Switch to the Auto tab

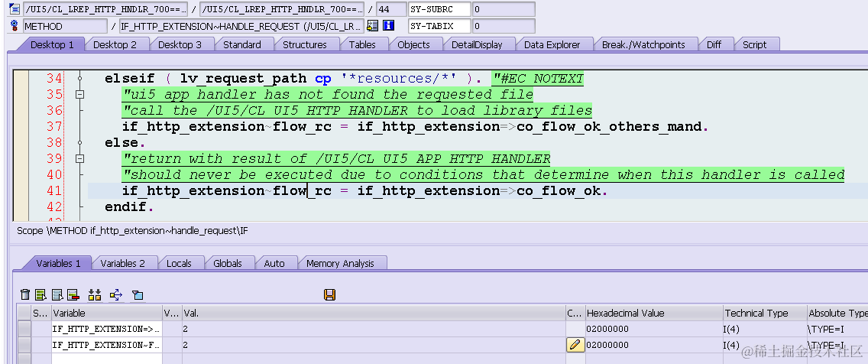click(274, 264)
